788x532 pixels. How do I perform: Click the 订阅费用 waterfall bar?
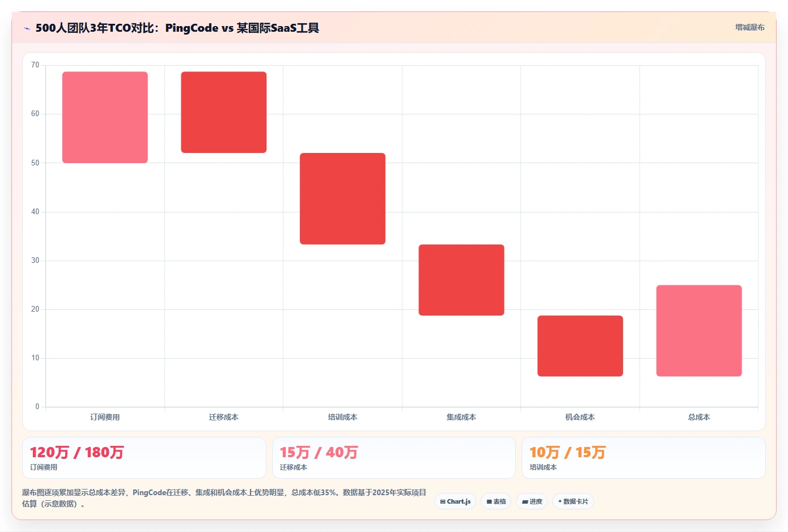click(105, 117)
